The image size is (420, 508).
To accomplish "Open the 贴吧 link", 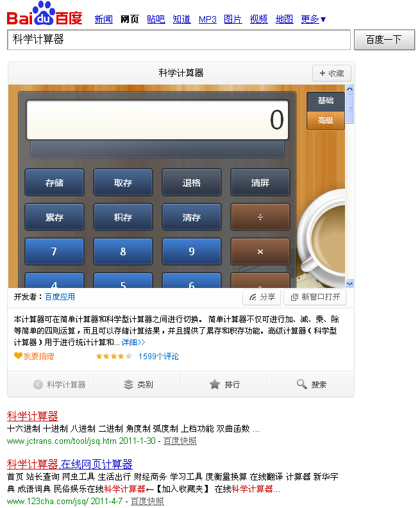I will [156, 19].
